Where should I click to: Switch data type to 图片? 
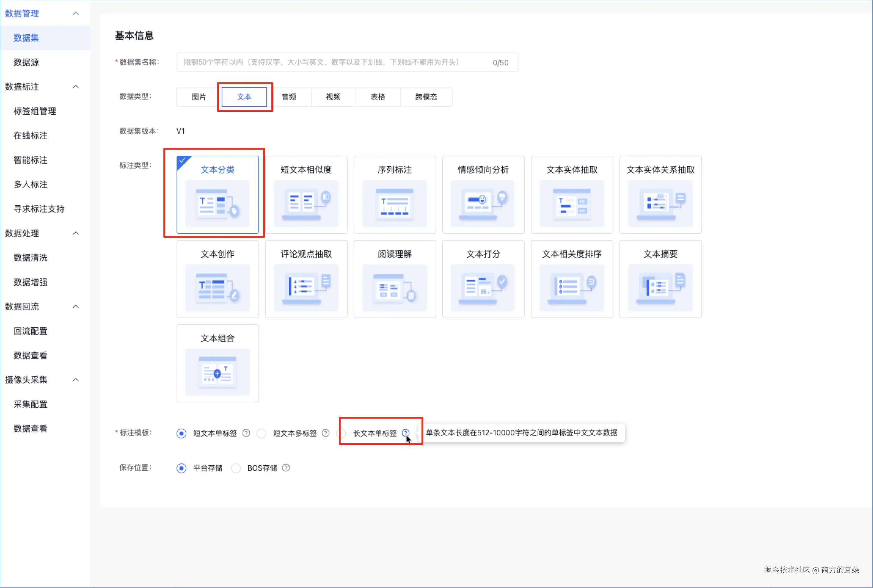tap(199, 97)
